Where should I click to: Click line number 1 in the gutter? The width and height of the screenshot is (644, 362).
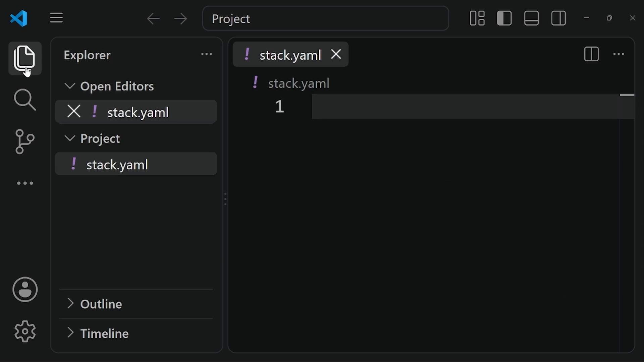click(x=279, y=107)
